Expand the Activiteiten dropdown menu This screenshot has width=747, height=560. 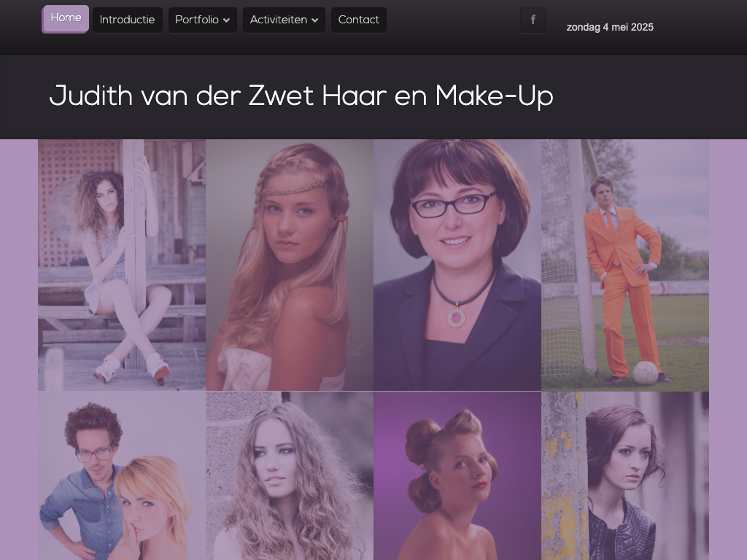[283, 20]
